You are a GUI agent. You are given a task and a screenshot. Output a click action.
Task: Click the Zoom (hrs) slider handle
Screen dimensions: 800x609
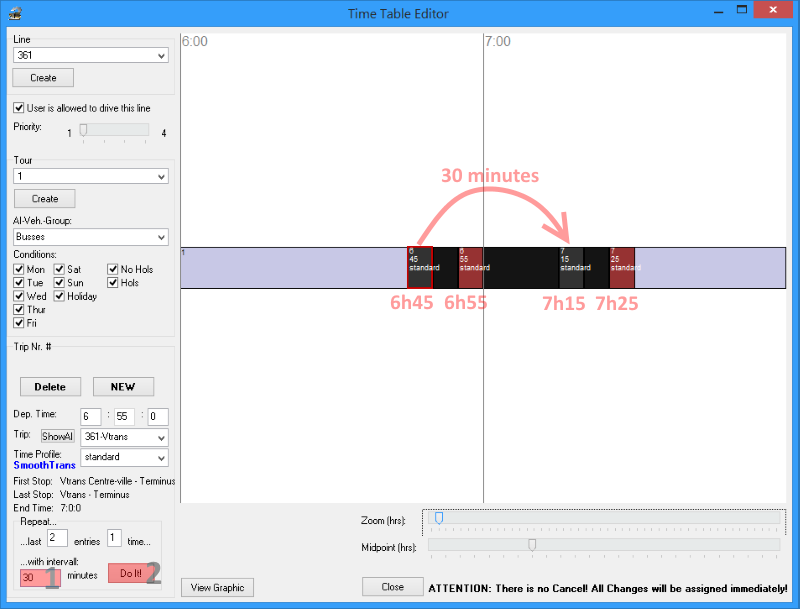pyautogui.click(x=439, y=518)
